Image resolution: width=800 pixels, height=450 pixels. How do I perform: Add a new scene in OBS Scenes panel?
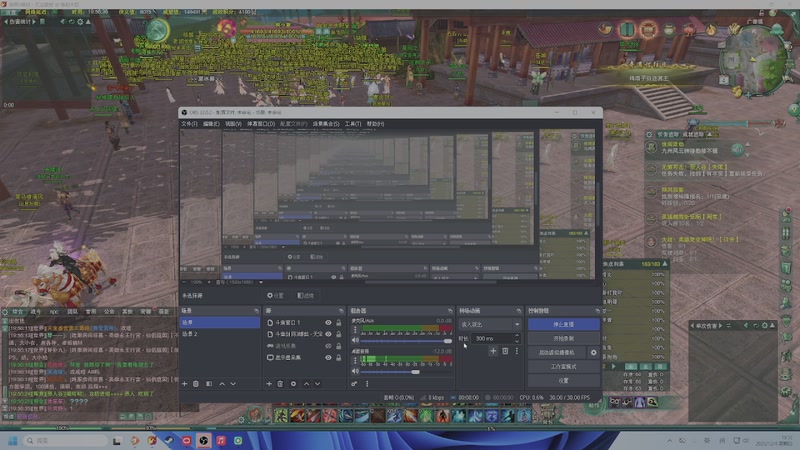pyautogui.click(x=185, y=384)
